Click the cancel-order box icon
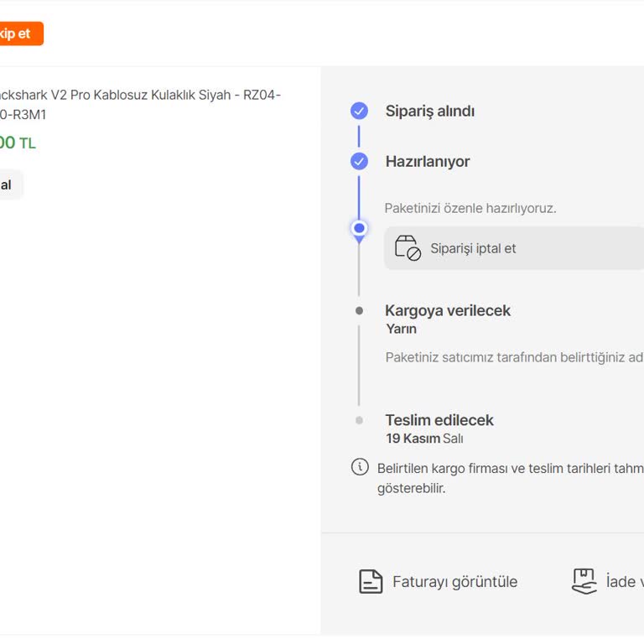Screen dimensions: 644x644 pos(408,248)
